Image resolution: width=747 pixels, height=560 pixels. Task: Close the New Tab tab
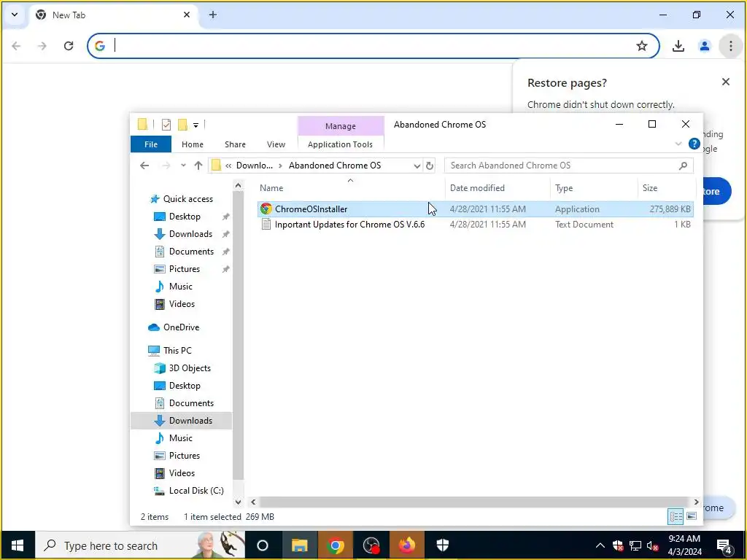[x=187, y=15]
